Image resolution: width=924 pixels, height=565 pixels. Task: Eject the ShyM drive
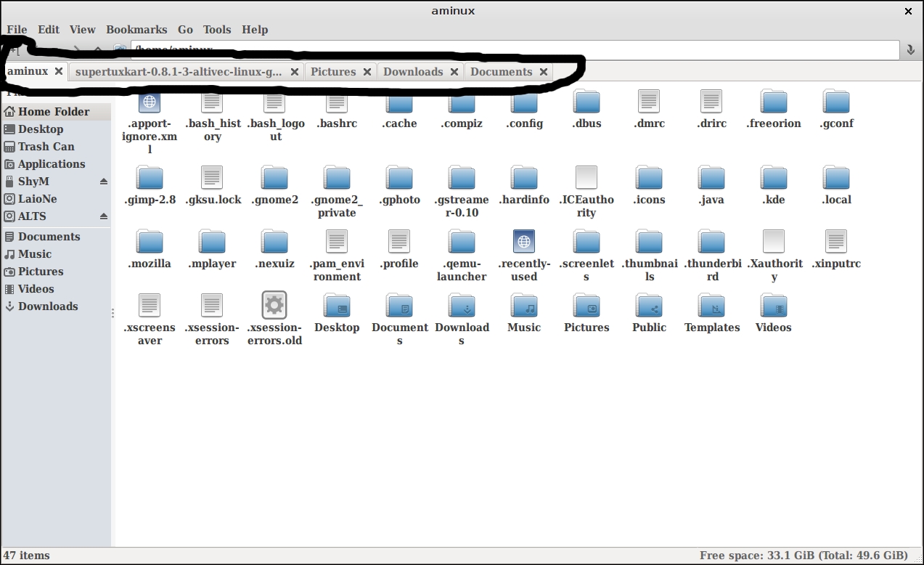104,182
